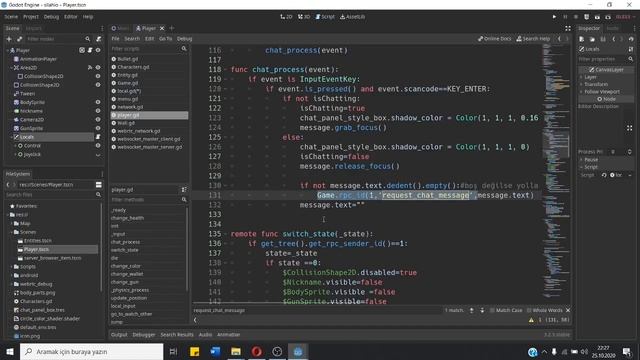Click the warning icon in script status bar
The width and height of the screenshot is (640, 360).
tap(531, 320)
